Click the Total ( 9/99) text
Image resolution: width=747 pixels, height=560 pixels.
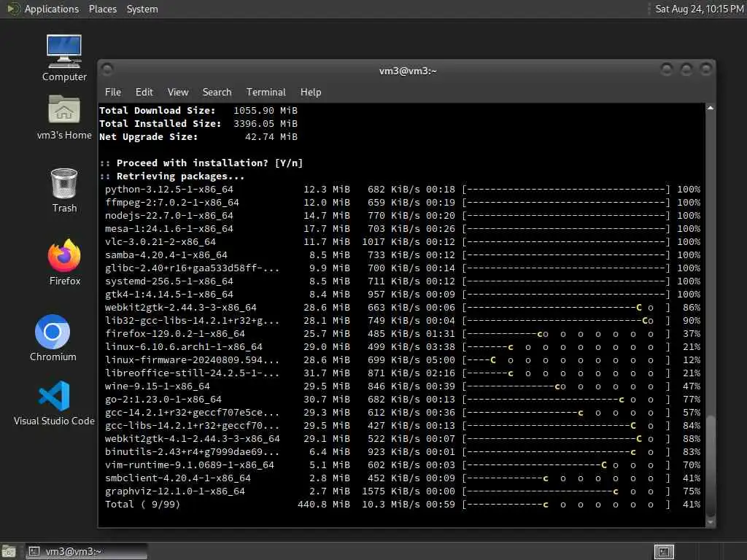coord(142,505)
